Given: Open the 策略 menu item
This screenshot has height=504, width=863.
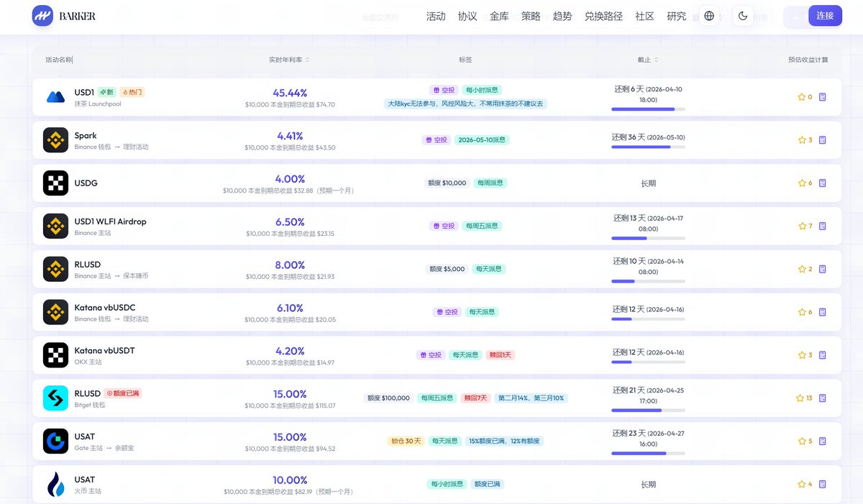Looking at the screenshot, I should pyautogui.click(x=531, y=16).
